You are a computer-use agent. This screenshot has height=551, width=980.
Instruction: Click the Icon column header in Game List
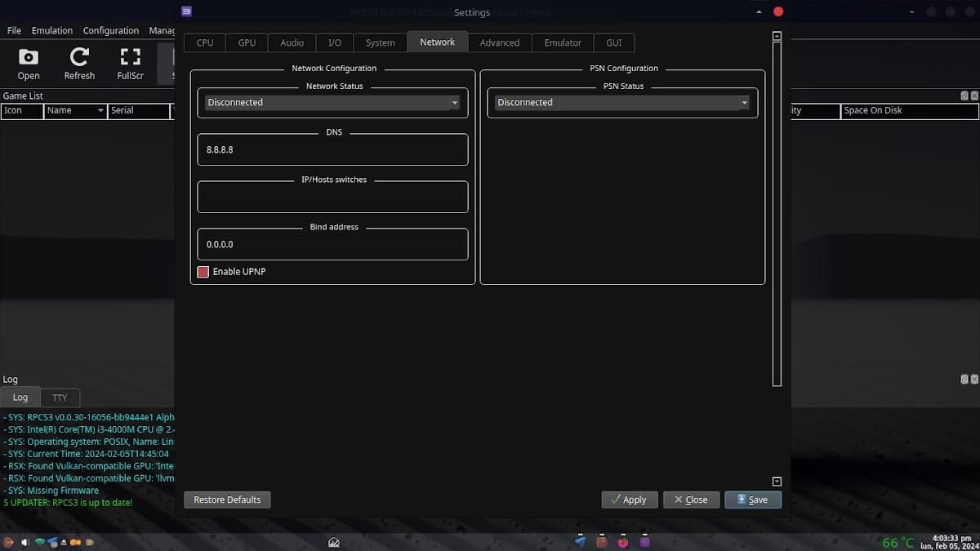[x=22, y=110]
